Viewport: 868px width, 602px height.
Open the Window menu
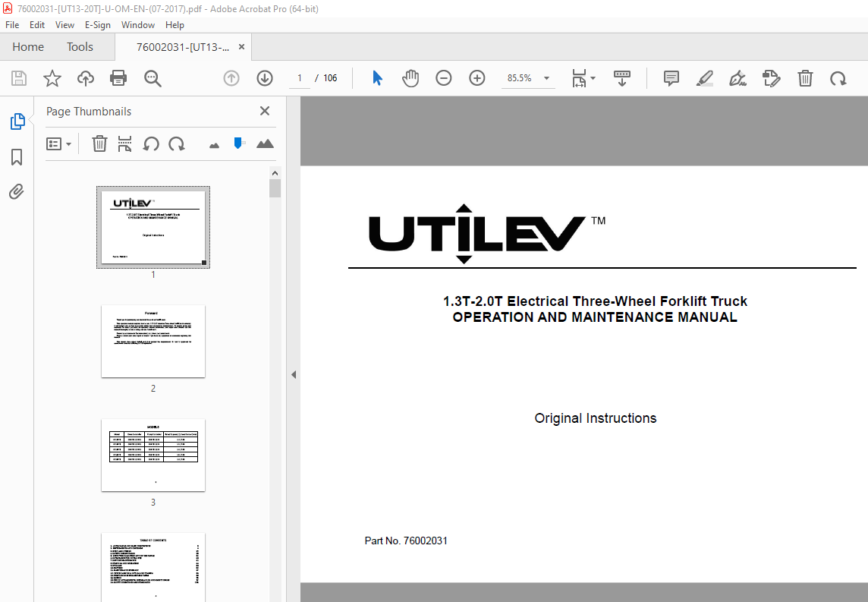point(138,25)
